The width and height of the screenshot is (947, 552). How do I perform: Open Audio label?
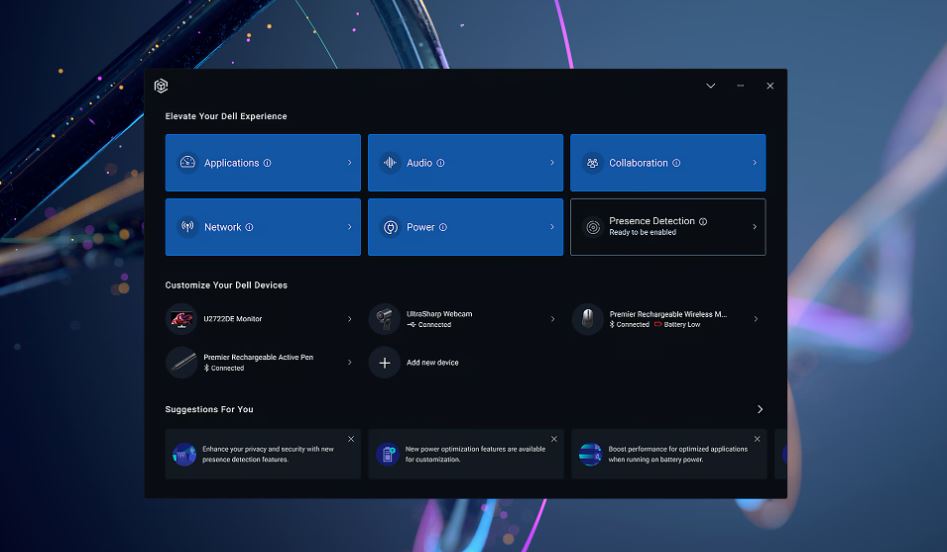(419, 163)
